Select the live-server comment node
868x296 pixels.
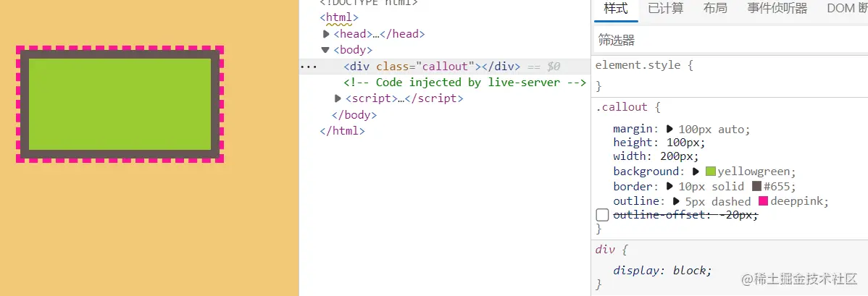(464, 83)
